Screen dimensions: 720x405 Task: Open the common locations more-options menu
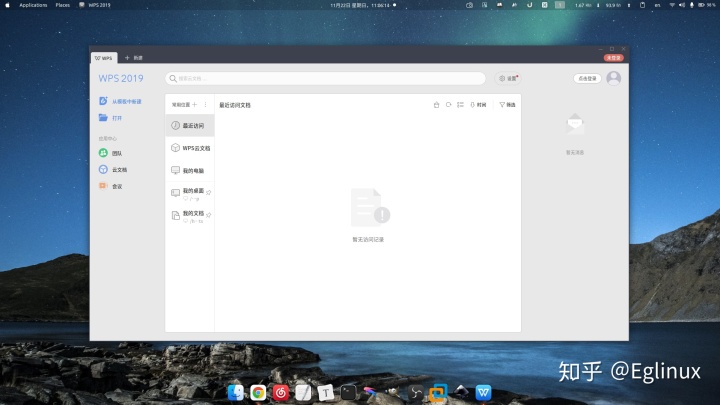point(205,105)
